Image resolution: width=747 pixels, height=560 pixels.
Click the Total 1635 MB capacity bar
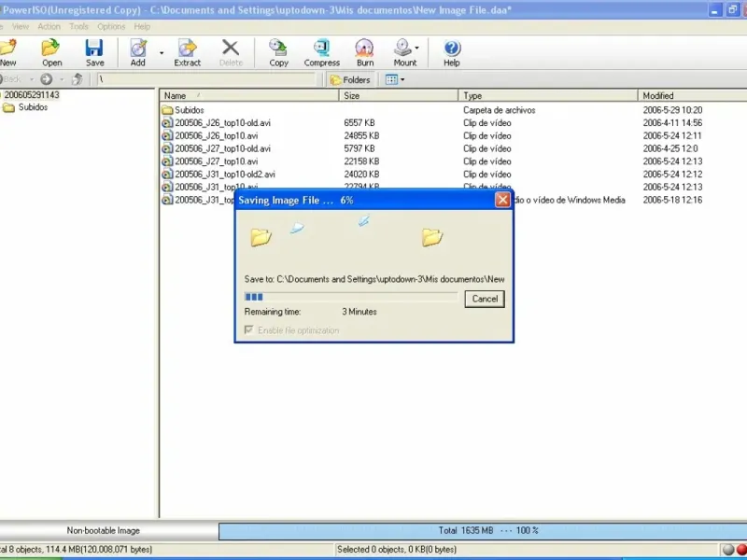coord(483,531)
